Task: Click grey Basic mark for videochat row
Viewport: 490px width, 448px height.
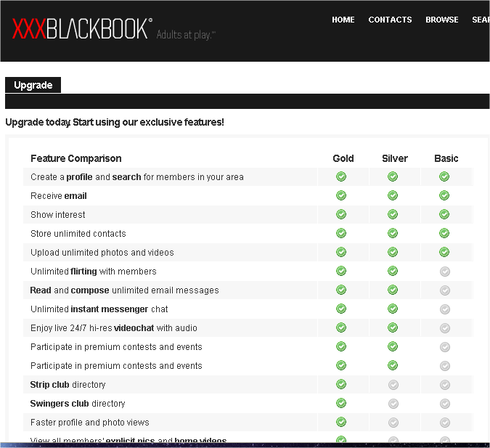Action: tap(445, 328)
